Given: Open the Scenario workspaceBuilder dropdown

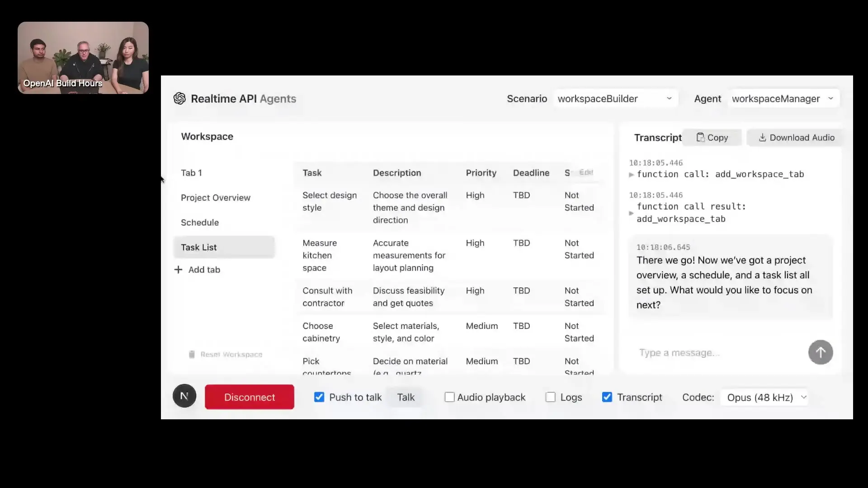Looking at the screenshot, I should (x=615, y=99).
